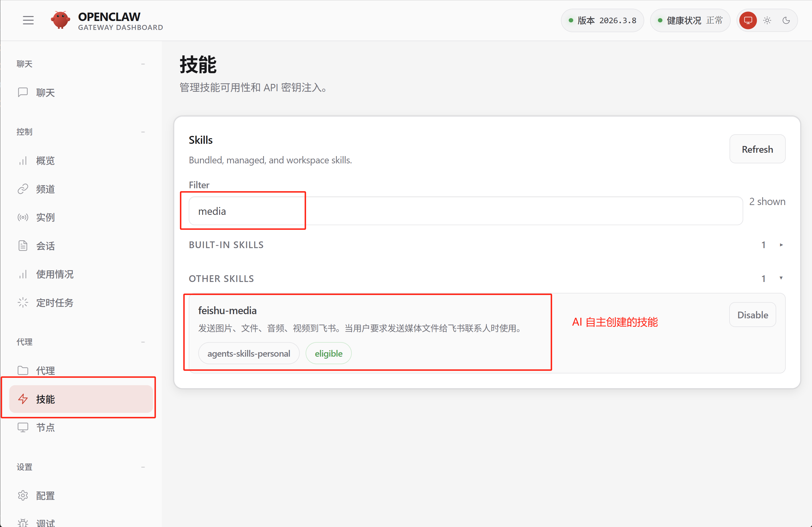Select the system theme monitor icon

click(x=748, y=20)
